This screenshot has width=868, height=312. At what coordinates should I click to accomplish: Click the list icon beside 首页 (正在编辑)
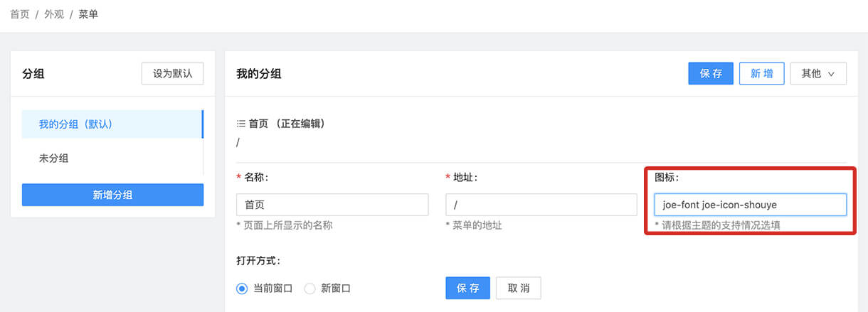(241, 124)
